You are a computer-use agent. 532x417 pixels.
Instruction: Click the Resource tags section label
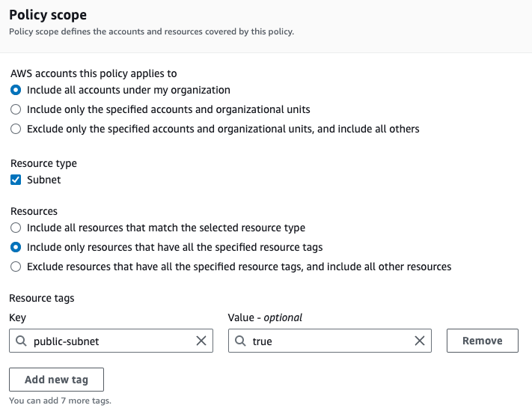(x=42, y=298)
